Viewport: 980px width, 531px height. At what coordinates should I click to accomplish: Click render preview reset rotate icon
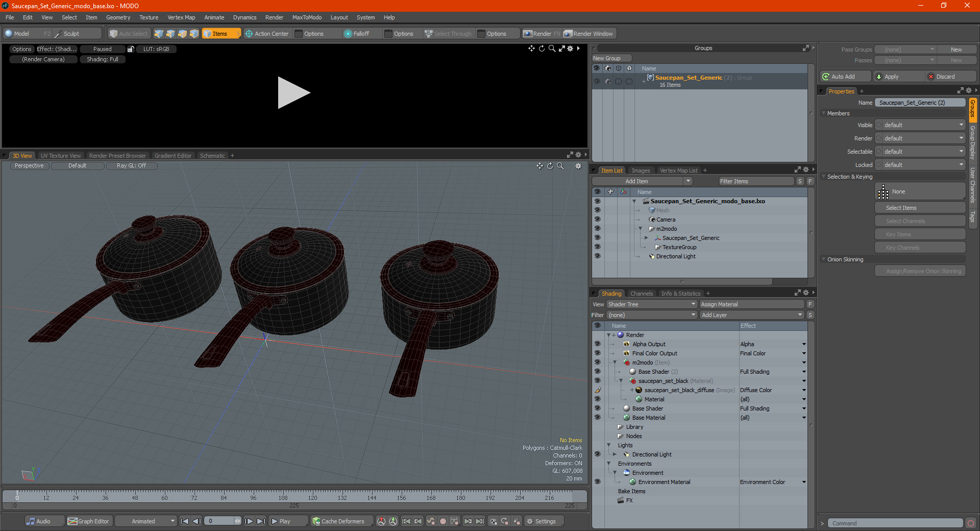pos(542,49)
